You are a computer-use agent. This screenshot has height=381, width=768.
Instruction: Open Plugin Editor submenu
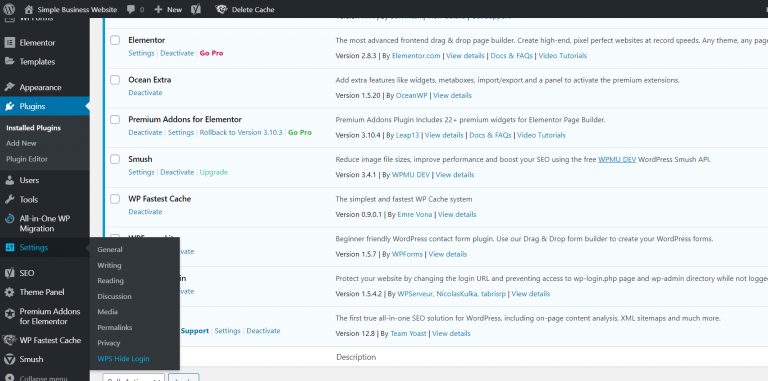[x=27, y=159]
